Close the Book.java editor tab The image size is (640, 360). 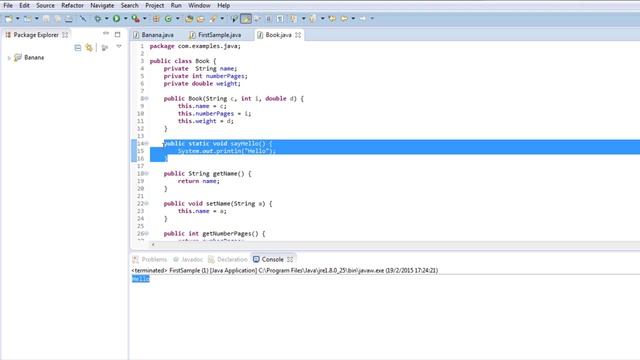pyautogui.click(x=298, y=35)
